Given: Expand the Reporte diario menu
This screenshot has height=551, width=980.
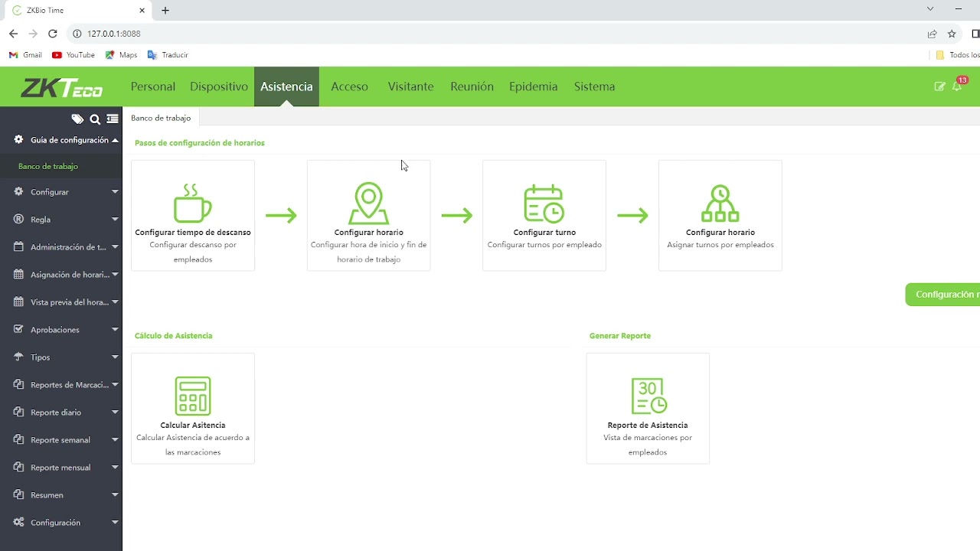Looking at the screenshot, I should click(61, 412).
